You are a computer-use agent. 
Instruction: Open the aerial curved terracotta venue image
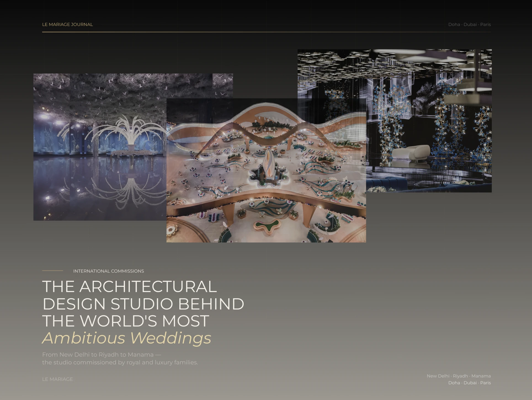[x=266, y=170]
